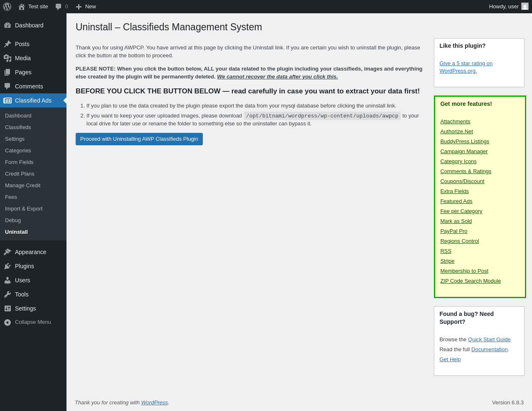This screenshot has height=411, width=532.
Task: Open the Fees submenu item
Action: 33,197
